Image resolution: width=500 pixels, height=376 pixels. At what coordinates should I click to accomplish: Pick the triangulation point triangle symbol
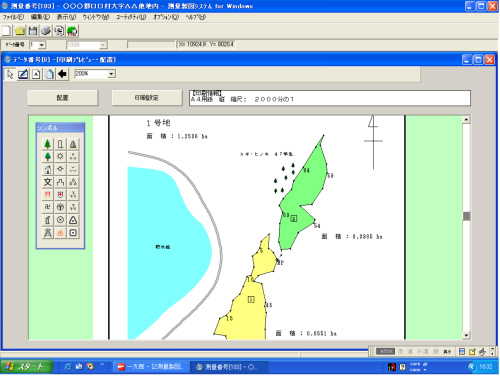pos(73,220)
